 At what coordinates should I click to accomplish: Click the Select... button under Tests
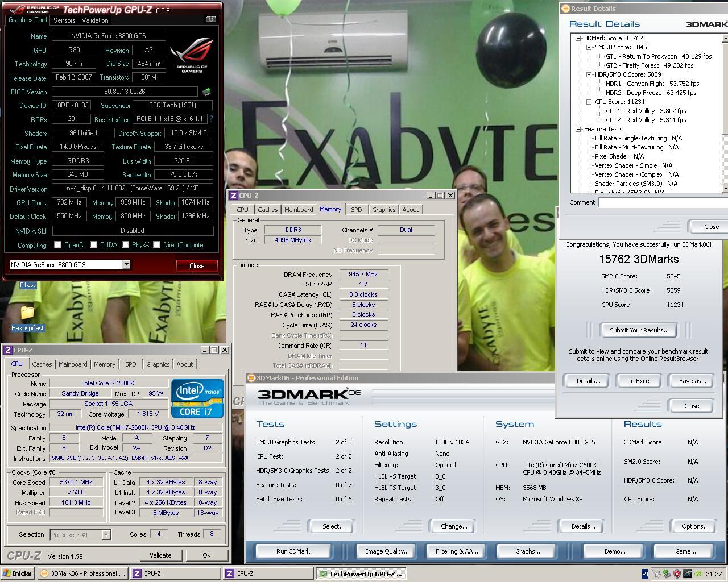pos(333,526)
